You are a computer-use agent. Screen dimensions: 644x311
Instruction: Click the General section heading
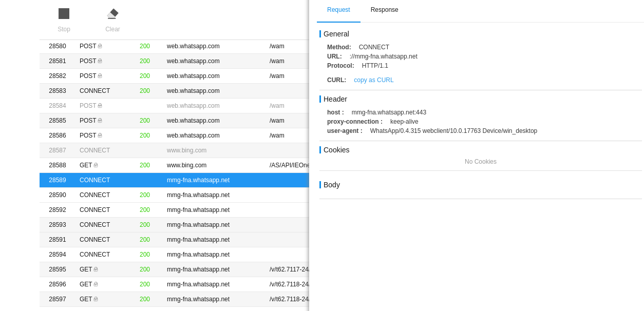tap(336, 34)
